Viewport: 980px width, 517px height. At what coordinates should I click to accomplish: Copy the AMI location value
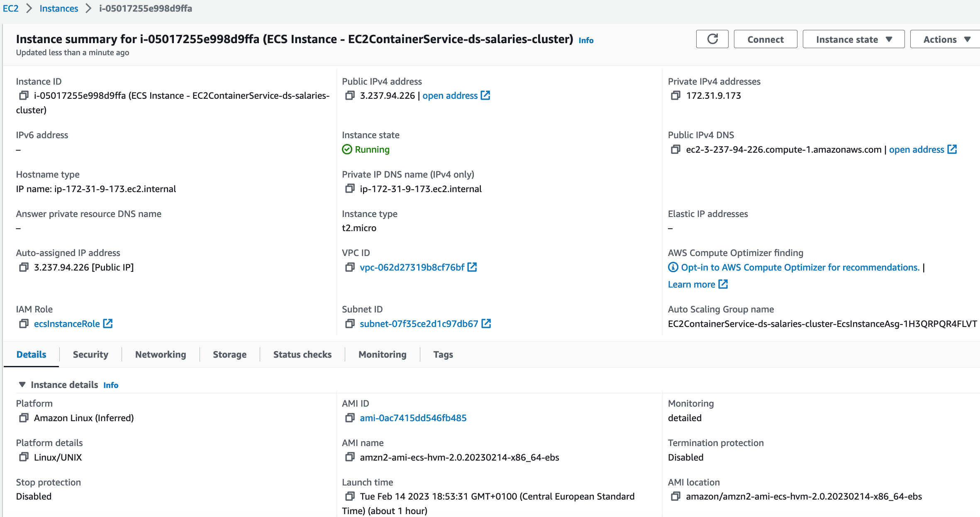pyautogui.click(x=675, y=496)
